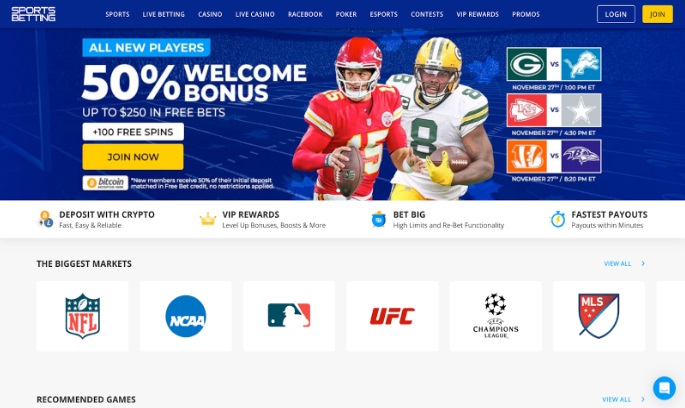Viewport: 685px width, 408px height.
Task: Select the Packers vs Lions matchup
Action: [554, 64]
